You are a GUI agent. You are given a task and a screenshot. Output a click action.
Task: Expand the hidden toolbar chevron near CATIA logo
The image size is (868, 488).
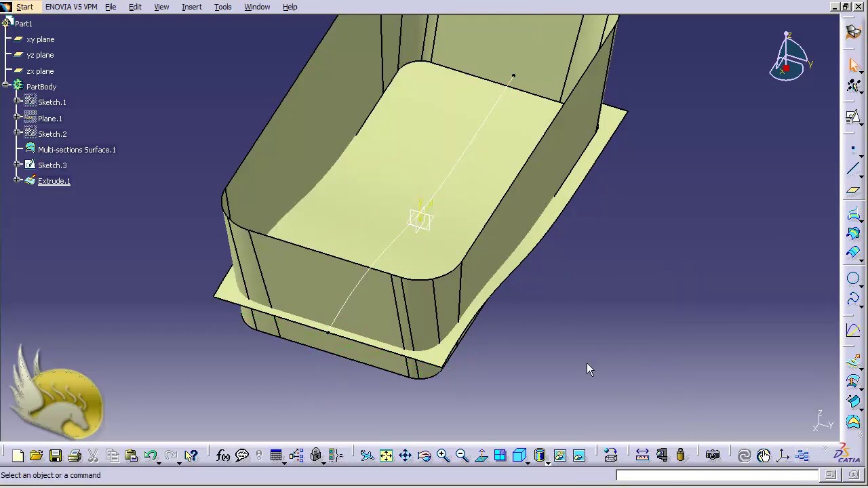click(825, 449)
